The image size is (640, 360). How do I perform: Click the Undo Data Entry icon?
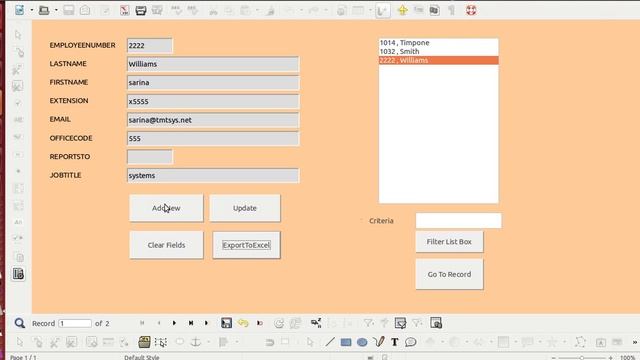point(243,323)
